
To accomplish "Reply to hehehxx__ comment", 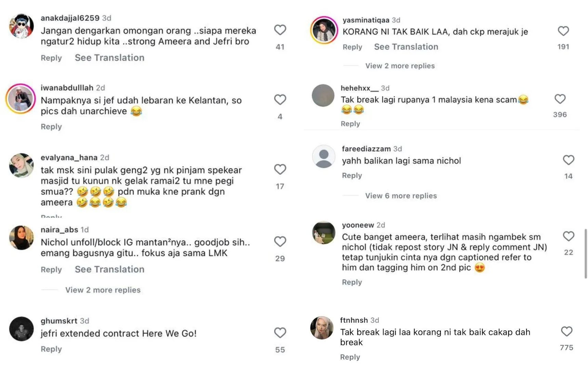I will pos(350,124).
